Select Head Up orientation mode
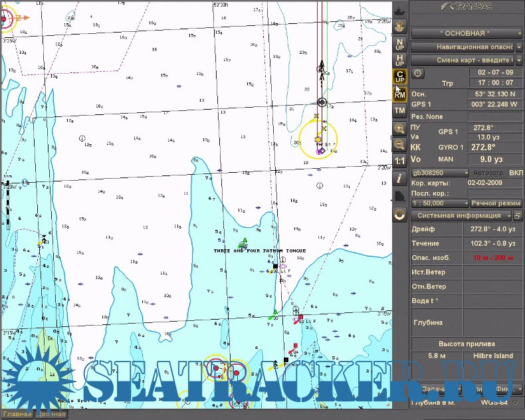Image resolution: width=525 pixels, height=420 pixels. tap(399, 60)
